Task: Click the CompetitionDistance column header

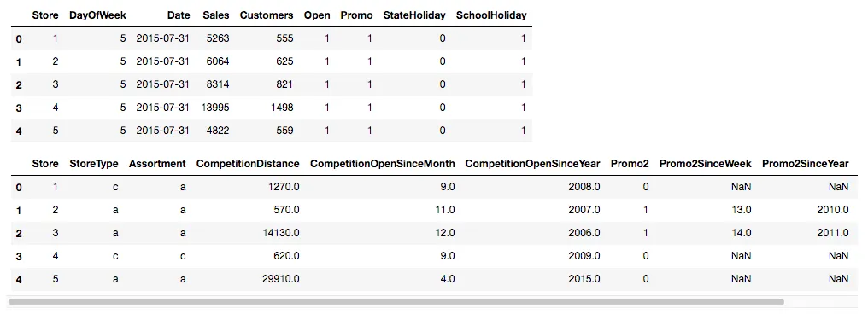Action: point(248,164)
